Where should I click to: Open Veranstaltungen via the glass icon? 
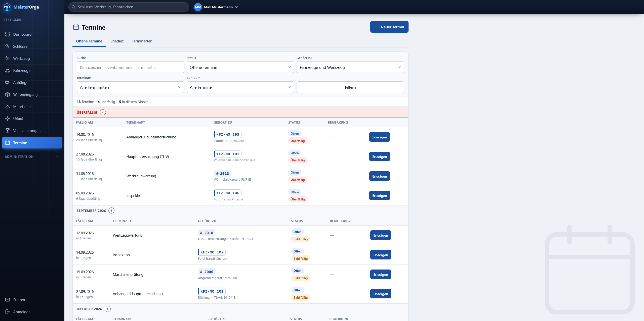click(8, 131)
